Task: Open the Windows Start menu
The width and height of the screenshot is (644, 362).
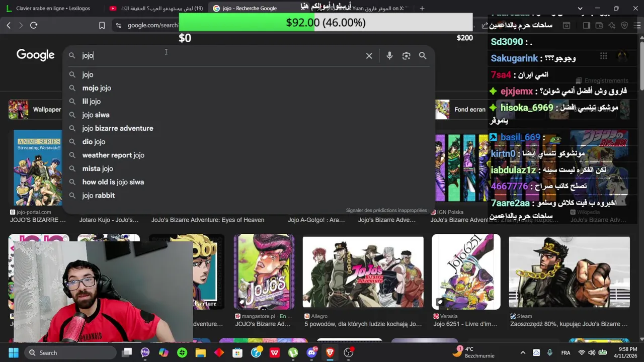Action: pos(13,352)
